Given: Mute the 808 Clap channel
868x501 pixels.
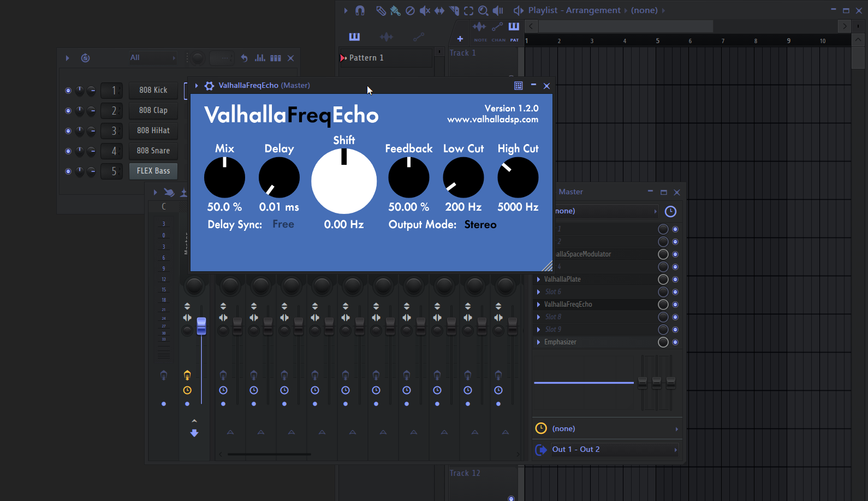Looking at the screenshot, I should (x=68, y=111).
